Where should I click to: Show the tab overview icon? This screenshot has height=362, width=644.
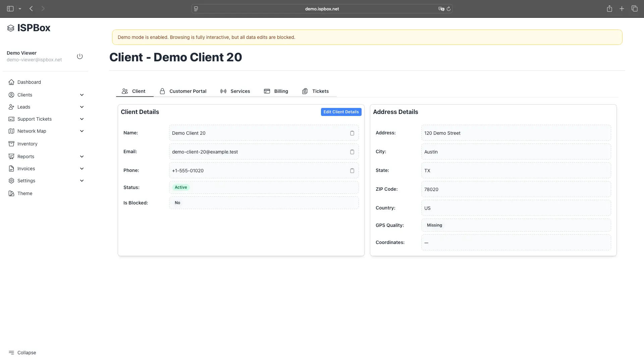pos(635,9)
